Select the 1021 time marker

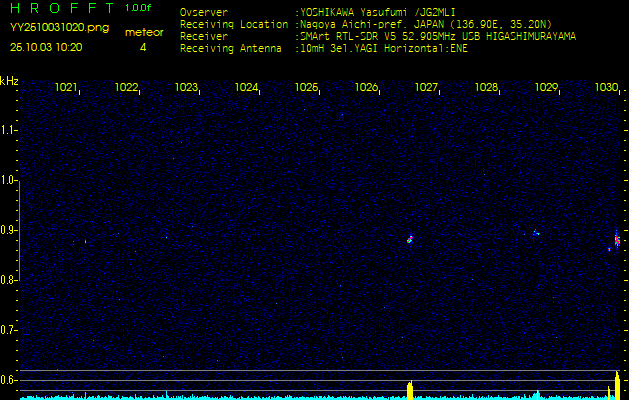[67, 88]
